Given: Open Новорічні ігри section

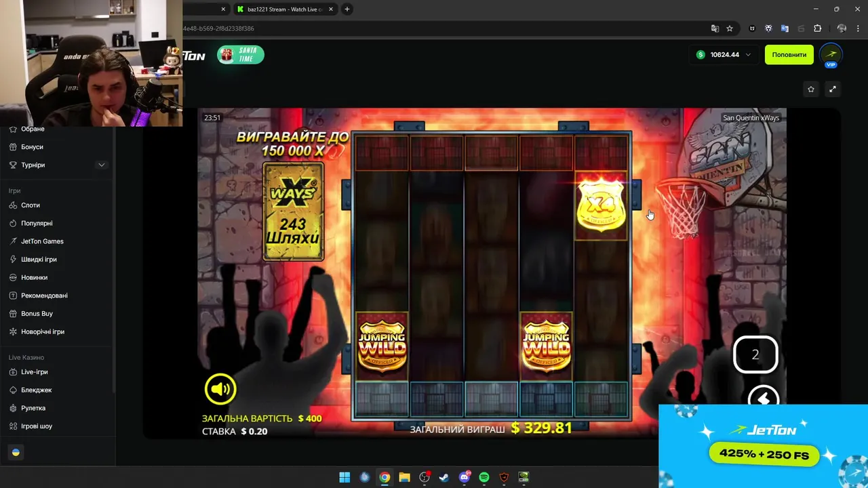Looking at the screenshot, I should pyautogui.click(x=43, y=332).
